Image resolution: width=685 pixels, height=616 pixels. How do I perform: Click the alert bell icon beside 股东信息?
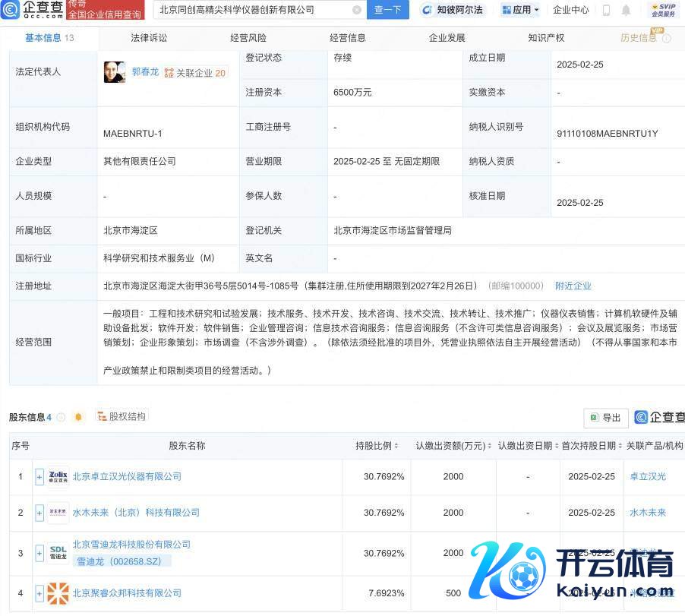pos(78,417)
